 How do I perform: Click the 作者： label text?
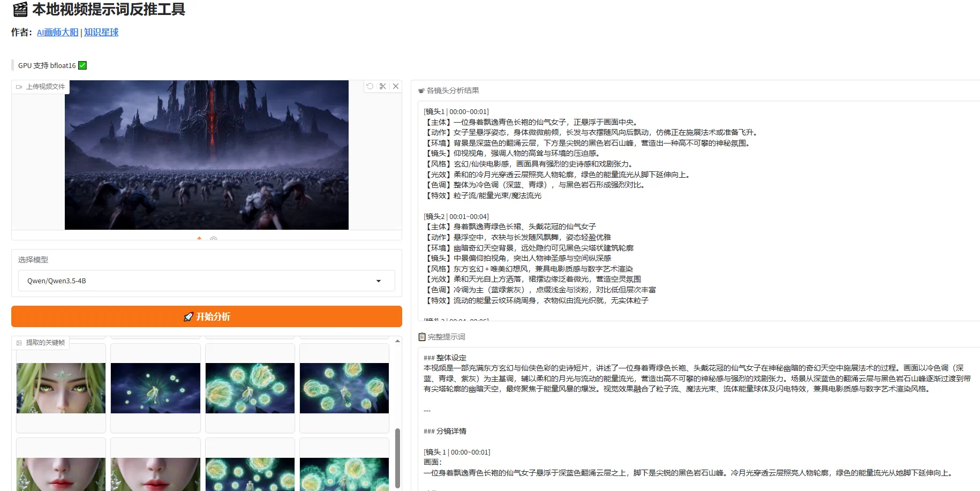pyautogui.click(x=21, y=32)
